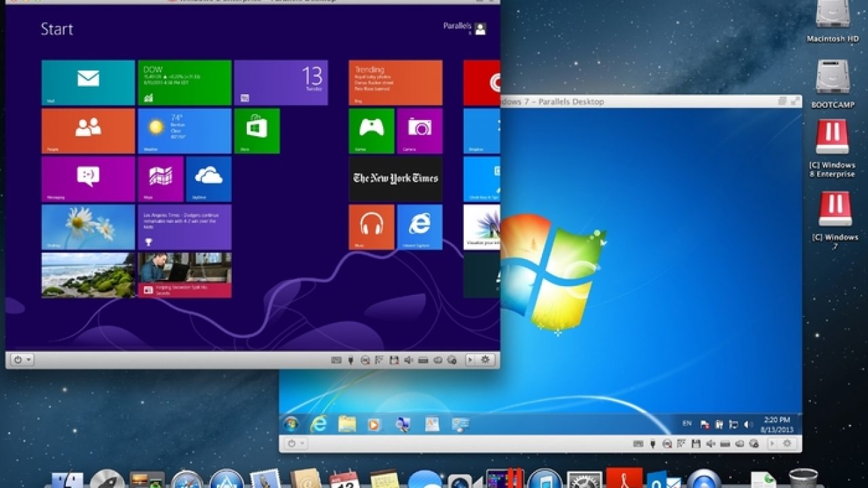Click USB icon in Windows 8 status bar

click(351, 360)
